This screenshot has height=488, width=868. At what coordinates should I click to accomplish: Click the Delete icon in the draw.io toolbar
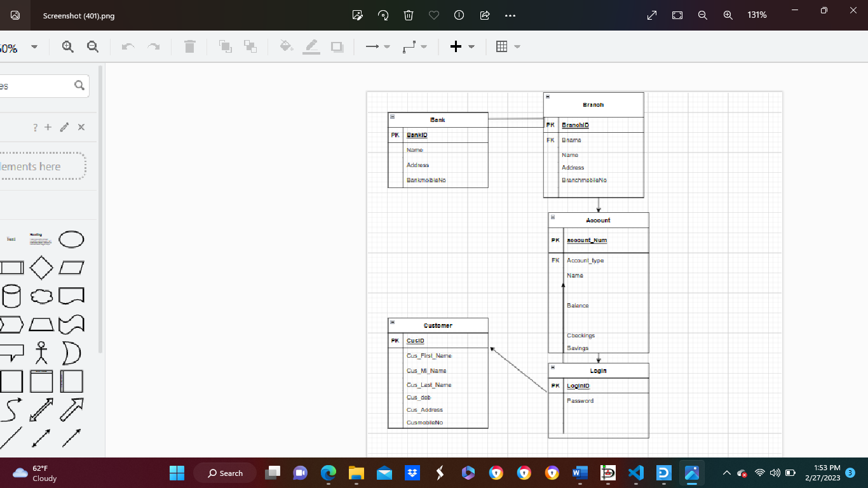(189, 46)
